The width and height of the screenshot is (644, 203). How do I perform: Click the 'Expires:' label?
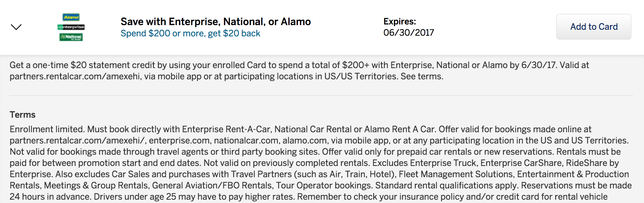coord(400,21)
